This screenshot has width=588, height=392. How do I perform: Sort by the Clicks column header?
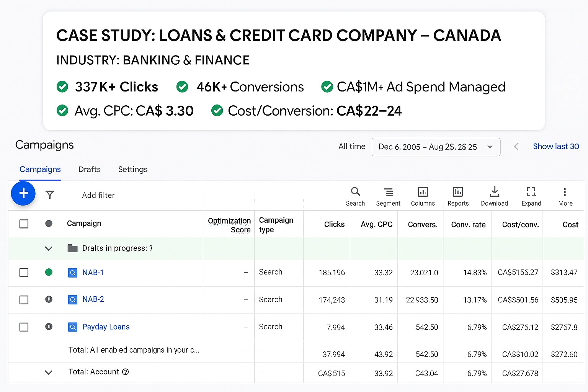[x=334, y=224]
